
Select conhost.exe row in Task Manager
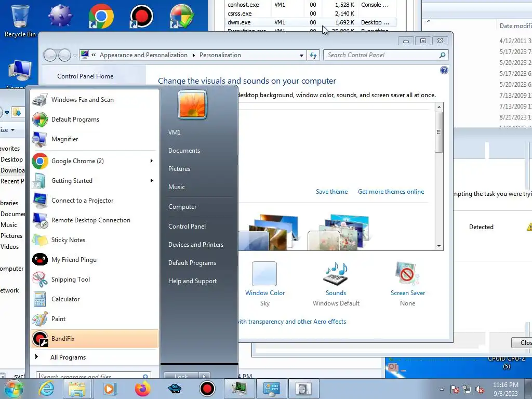click(x=311, y=5)
